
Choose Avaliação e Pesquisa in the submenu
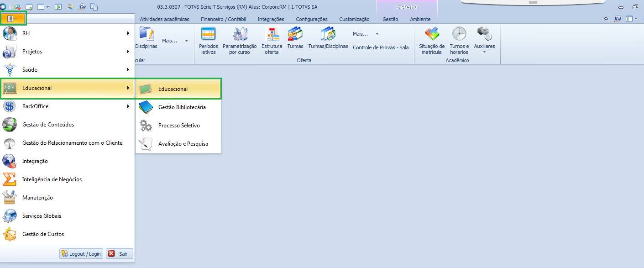click(x=178, y=144)
